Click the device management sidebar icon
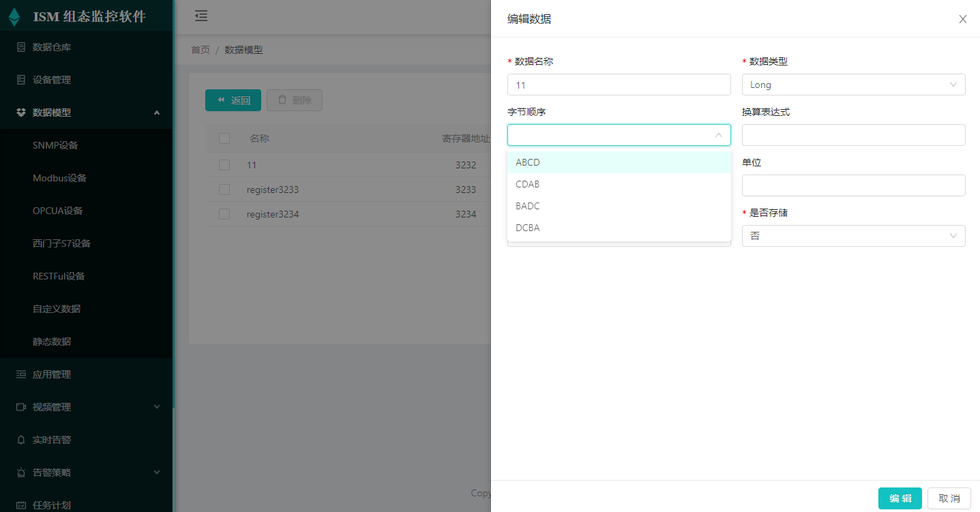Viewport: 980px width, 512px height. pyautogui.click(x=20, y=80)
